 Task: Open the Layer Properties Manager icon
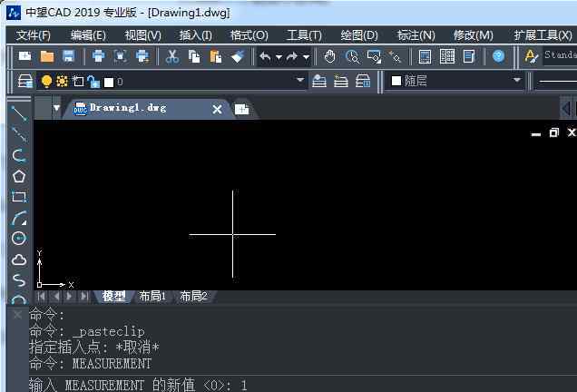25,81
